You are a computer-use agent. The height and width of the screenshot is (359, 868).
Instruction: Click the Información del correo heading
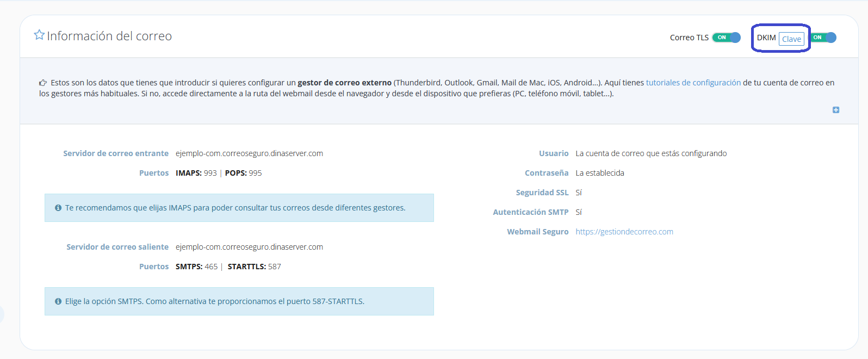[109, 36]
